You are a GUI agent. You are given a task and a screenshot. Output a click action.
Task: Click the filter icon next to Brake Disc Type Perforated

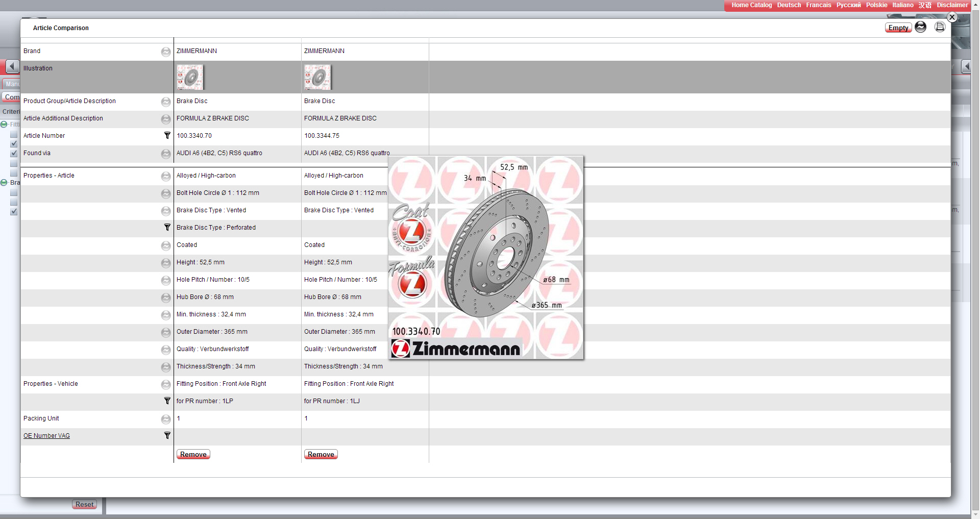[167, 228]
